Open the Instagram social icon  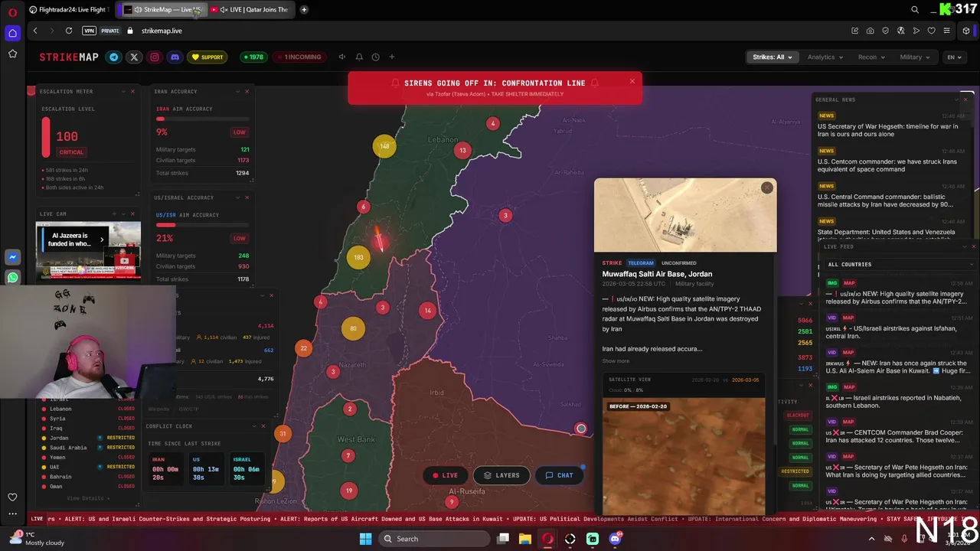155,57
